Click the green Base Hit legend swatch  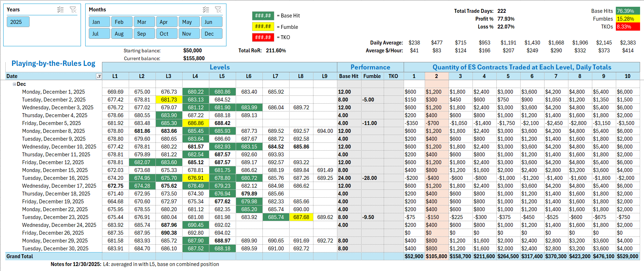263,16
